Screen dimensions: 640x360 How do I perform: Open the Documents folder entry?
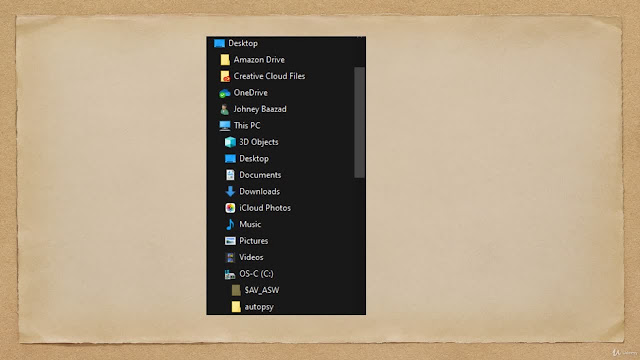click(x=253, y=175)
